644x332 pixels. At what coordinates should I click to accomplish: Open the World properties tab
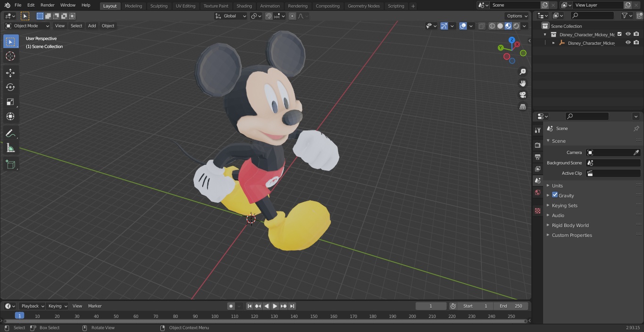coord(537,192)
